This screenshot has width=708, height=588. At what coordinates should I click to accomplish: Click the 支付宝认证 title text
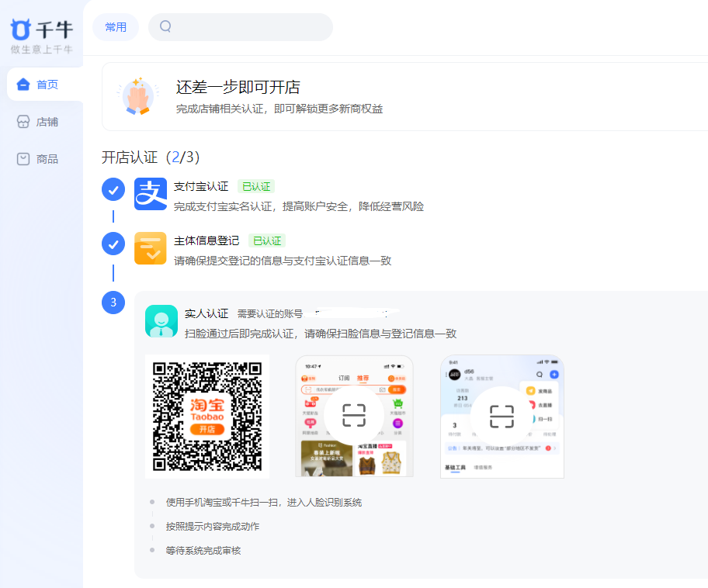coord(201,186)
